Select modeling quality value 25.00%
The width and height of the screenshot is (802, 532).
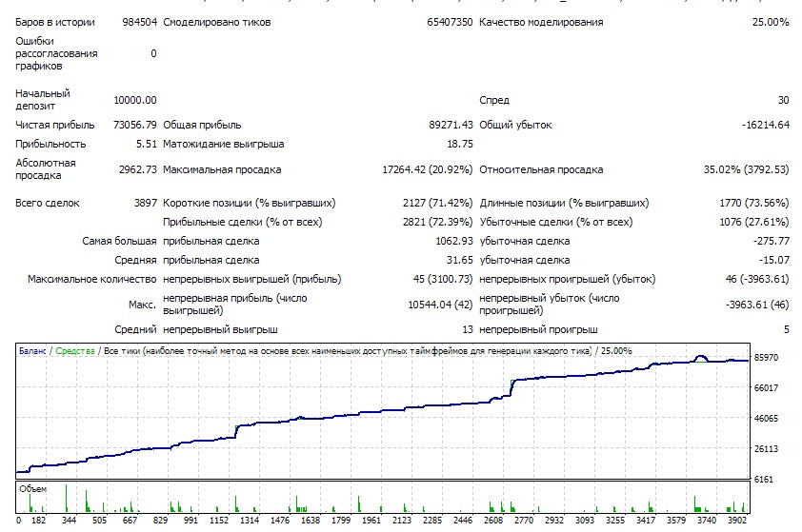tap(771, 22)
